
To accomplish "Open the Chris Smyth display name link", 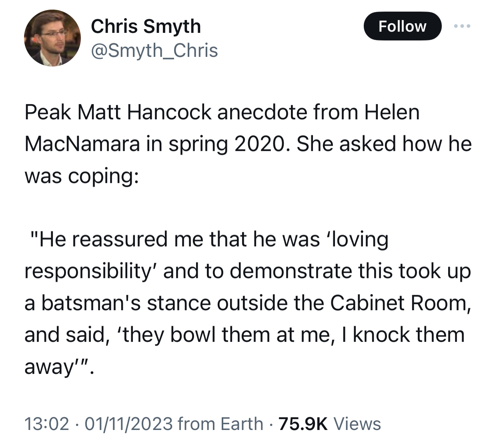I will coord(146,26).
